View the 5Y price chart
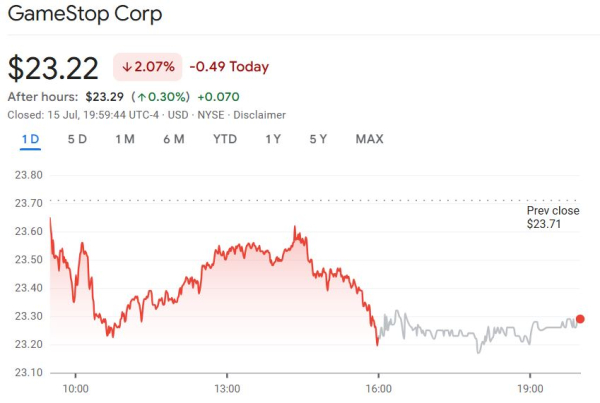 coord(318,139)
